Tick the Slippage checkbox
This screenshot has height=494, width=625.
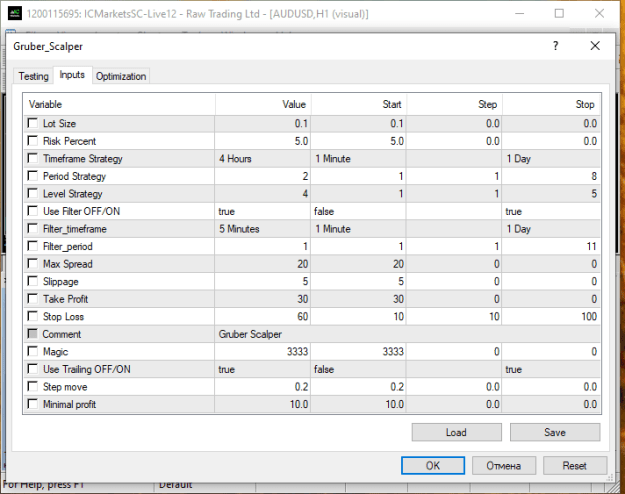point(33,281)
